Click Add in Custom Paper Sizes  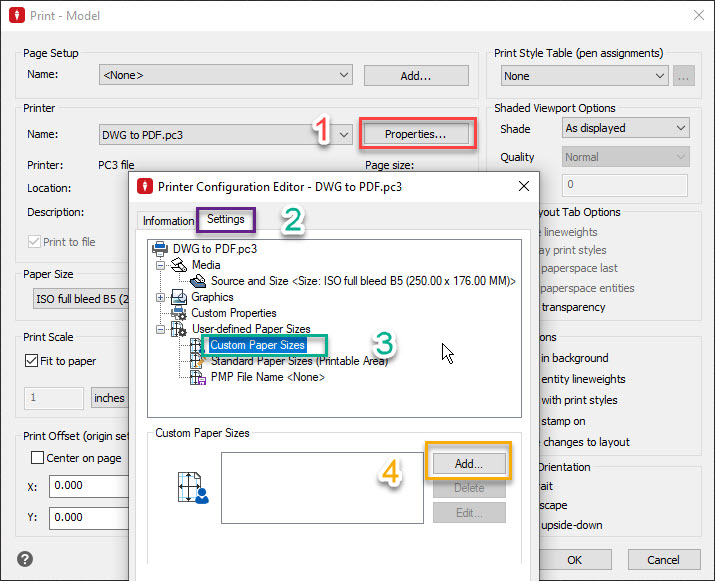click(468, 463)
